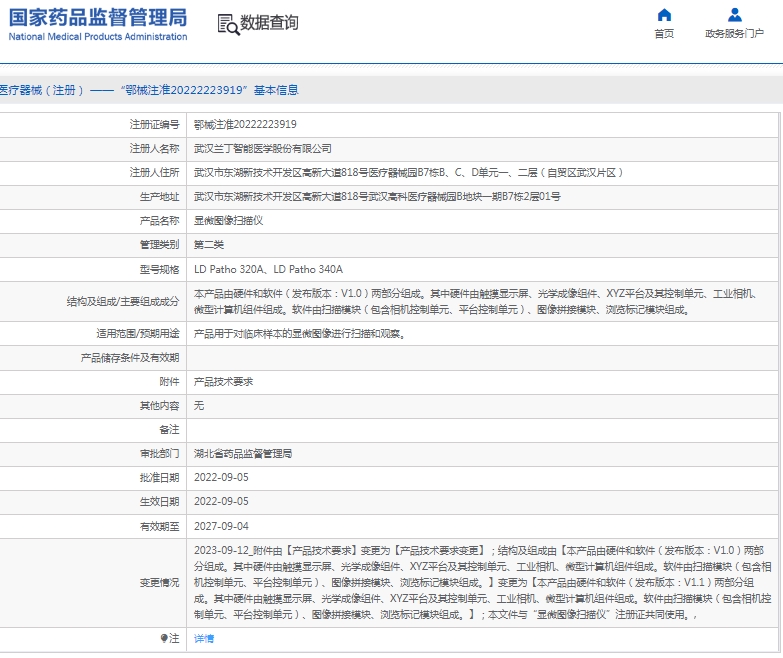The width and height of the screenshot is (783, 658).
Task: Click the 注册证编号 row label
Action: click(x=154, y=124)
